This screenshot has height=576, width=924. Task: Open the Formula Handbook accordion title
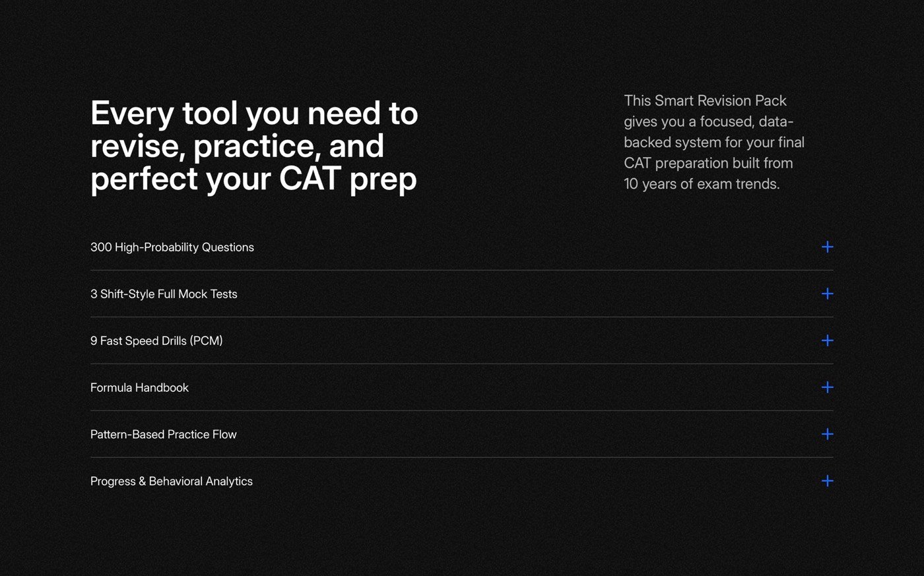tap(139, 388)
